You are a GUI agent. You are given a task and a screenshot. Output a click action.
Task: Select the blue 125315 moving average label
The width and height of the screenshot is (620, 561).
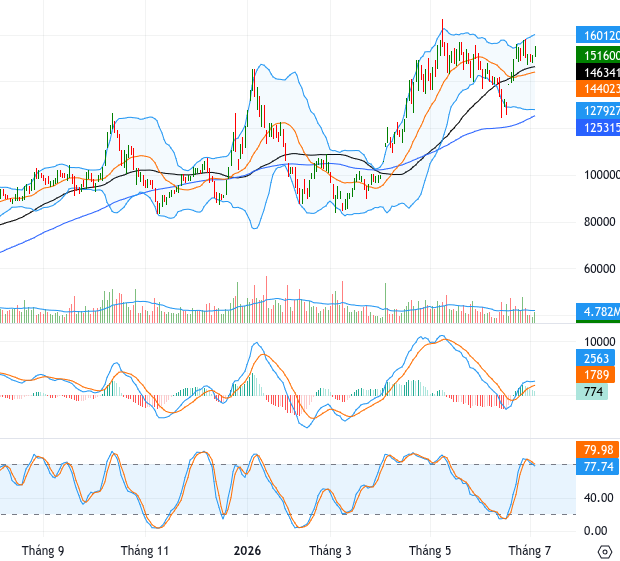(x=598, y=127)
